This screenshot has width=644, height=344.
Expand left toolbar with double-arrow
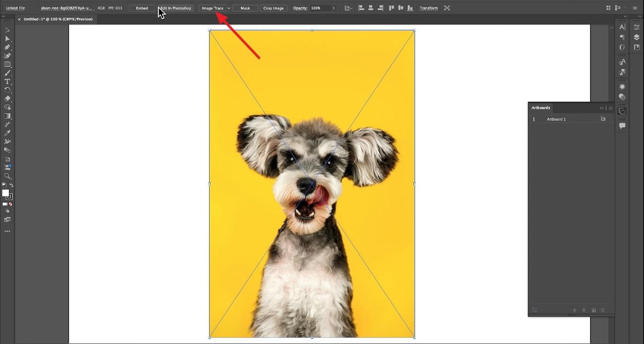pos(3,16)
